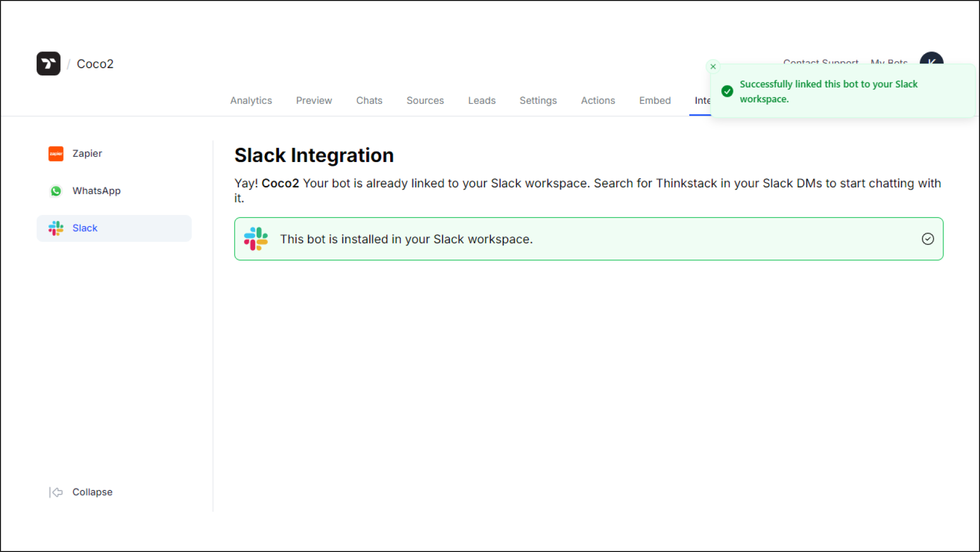Viewport: 980px width, 552px height.
Task: Click the Slack Integration heading
Action: click(x=314, y=155)
